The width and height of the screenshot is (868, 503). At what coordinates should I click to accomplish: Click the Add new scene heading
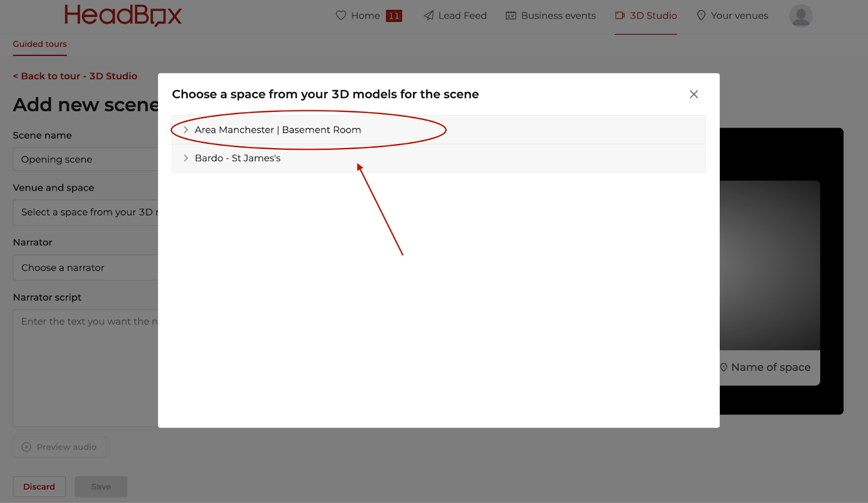[86, 105]
